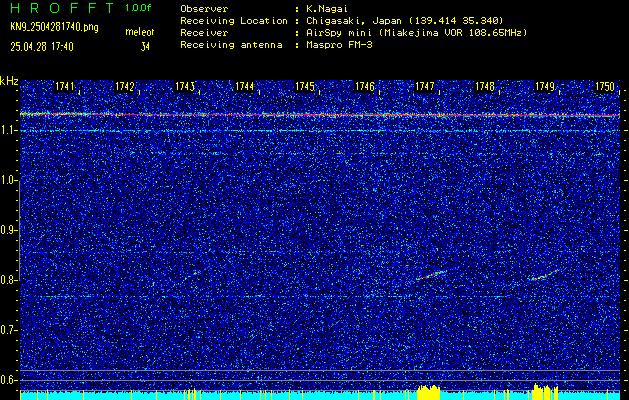Click the meteor echo streak near 1749
The image size is (629, 400).
tap(545, 275)
